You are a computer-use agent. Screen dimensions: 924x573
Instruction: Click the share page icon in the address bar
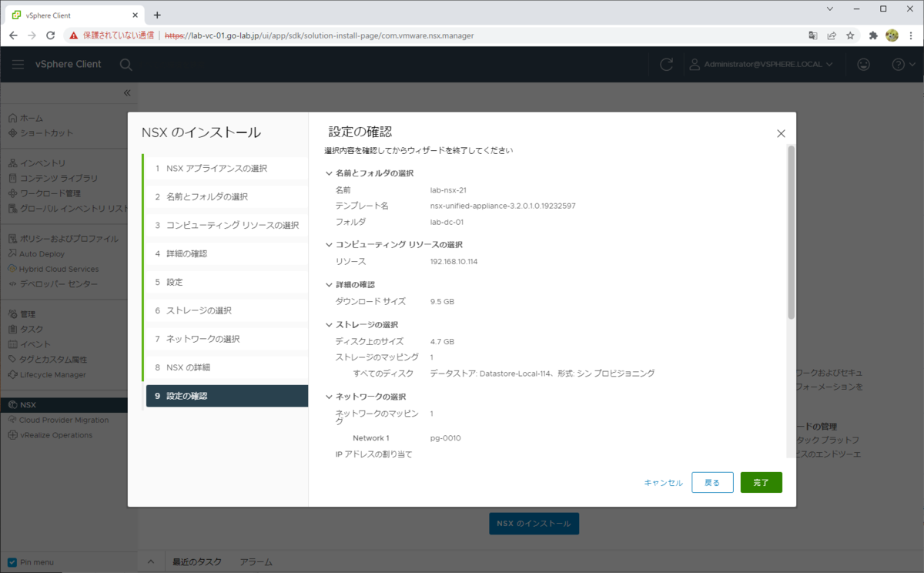(x=832, y=35)
